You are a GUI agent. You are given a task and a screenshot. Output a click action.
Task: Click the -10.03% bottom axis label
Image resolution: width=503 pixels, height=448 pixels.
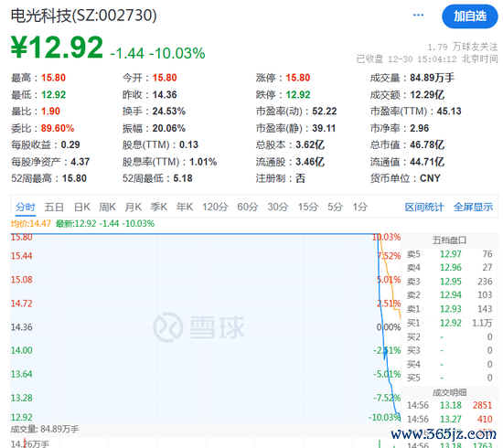tap(384, 417)
